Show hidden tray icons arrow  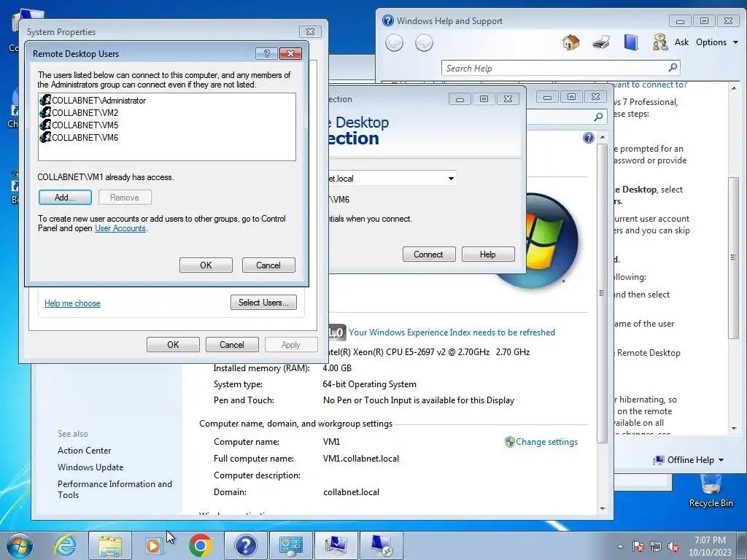pos(620,547)
